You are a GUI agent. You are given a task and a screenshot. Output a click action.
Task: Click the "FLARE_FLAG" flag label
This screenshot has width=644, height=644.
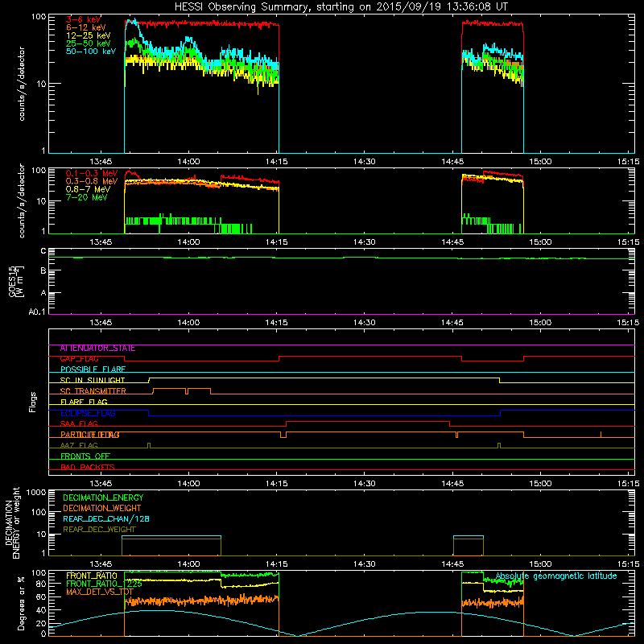coord(84,402)
